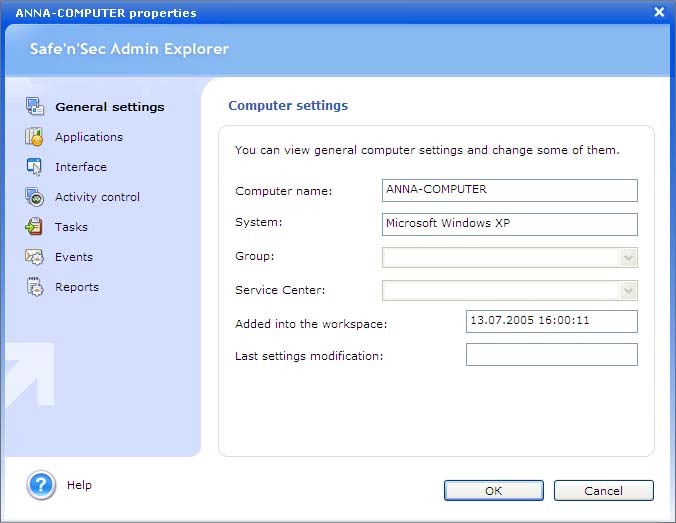Click the 'Added into the workspace:' label

[311, 324]
